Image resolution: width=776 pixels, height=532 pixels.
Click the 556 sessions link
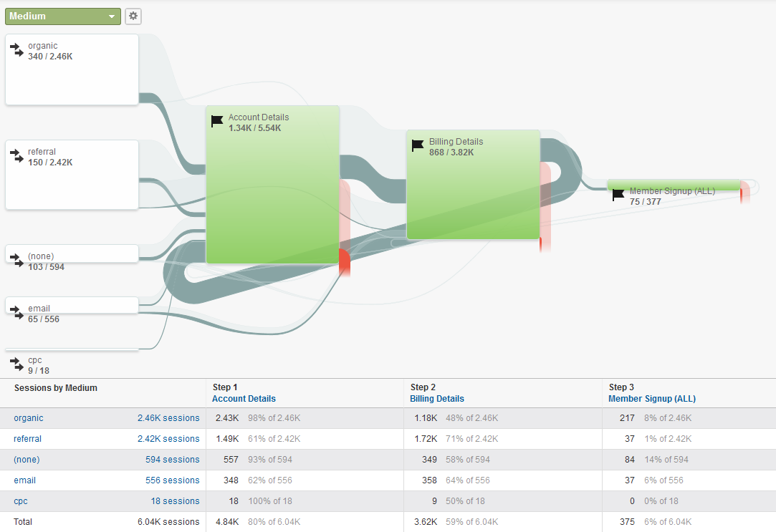pos(173,480)
